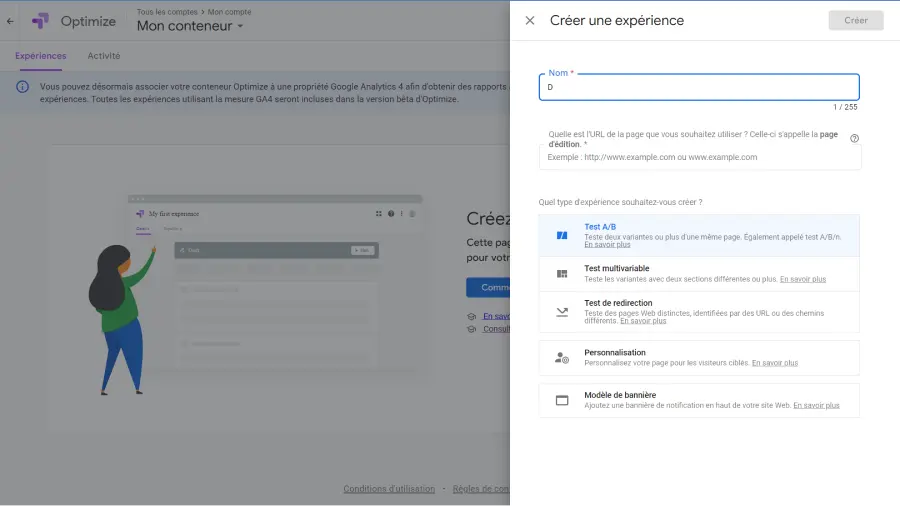The height and width of the screenshot is (506, 900).
Task: Open En savoir plus for Personnalisation
Action: click(774, 363)
